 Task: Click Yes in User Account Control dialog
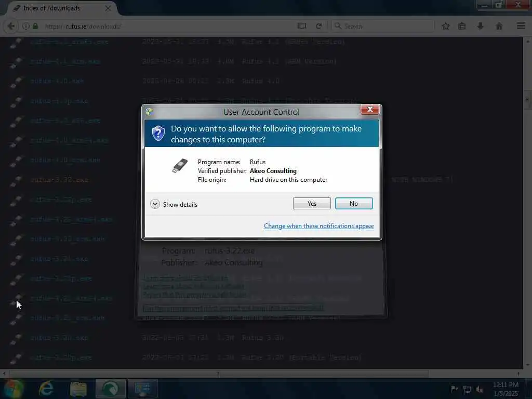[312, 204]
